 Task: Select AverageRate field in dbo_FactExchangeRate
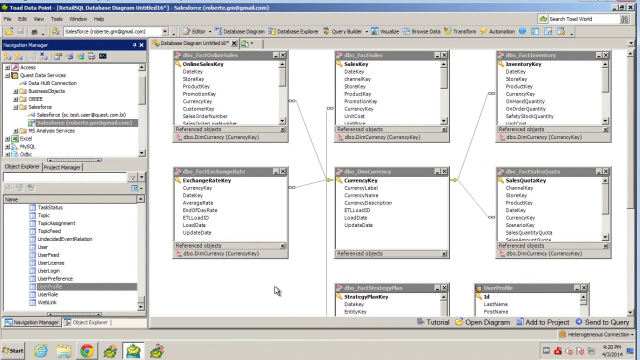coord(198,203)
